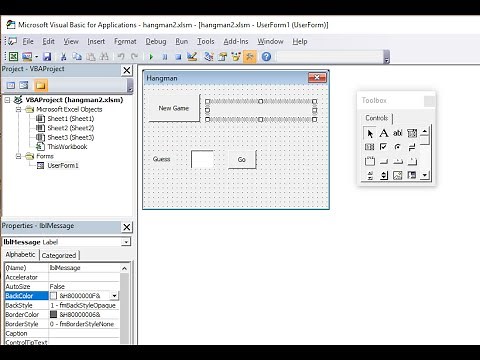Select the New Game button on form
Image resolution: width=480 pixels, height=360 pixels.
[174, 108]
